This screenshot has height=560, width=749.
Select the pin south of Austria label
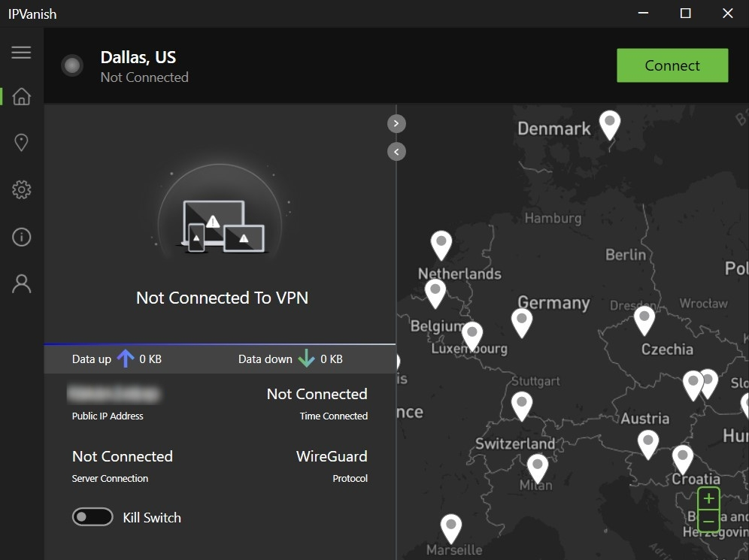pos(648,444)
